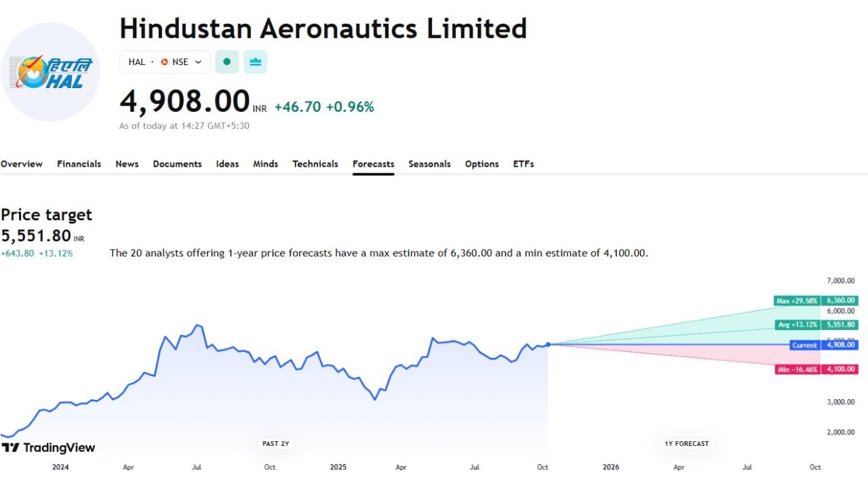
Task: Open the Options tab
Action: [x=481, y=164]
